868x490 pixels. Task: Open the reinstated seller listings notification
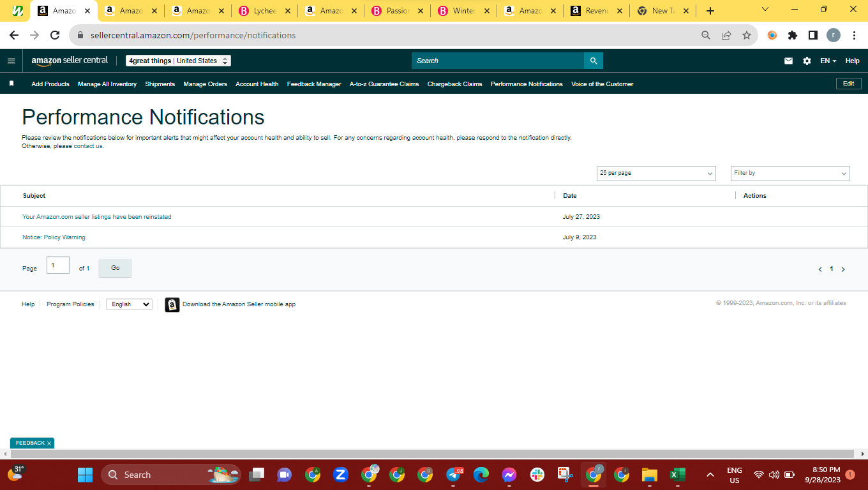pos(97,217)
